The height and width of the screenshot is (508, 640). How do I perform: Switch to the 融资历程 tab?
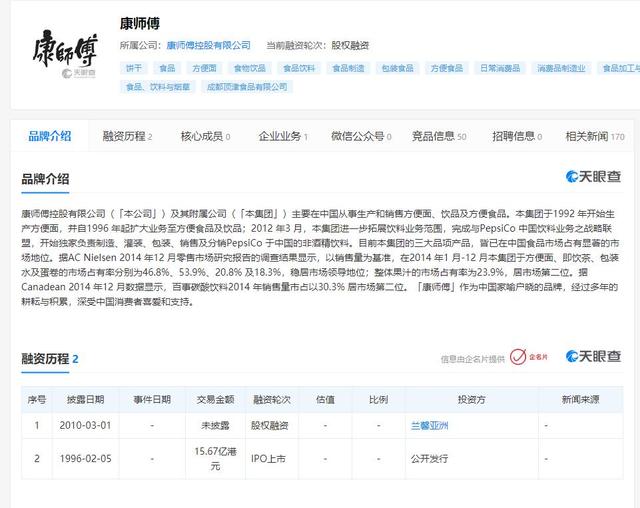click(x=127, y=136)
